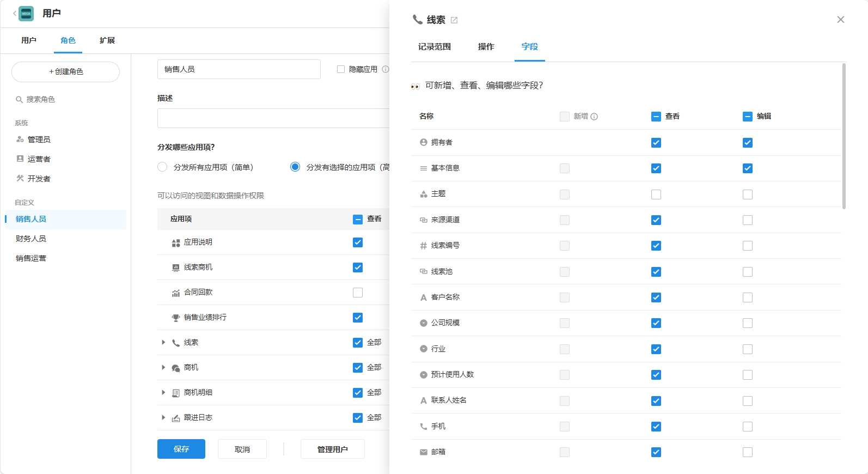
Task: Click the 取消 button
Action: (x=242, y=449)
